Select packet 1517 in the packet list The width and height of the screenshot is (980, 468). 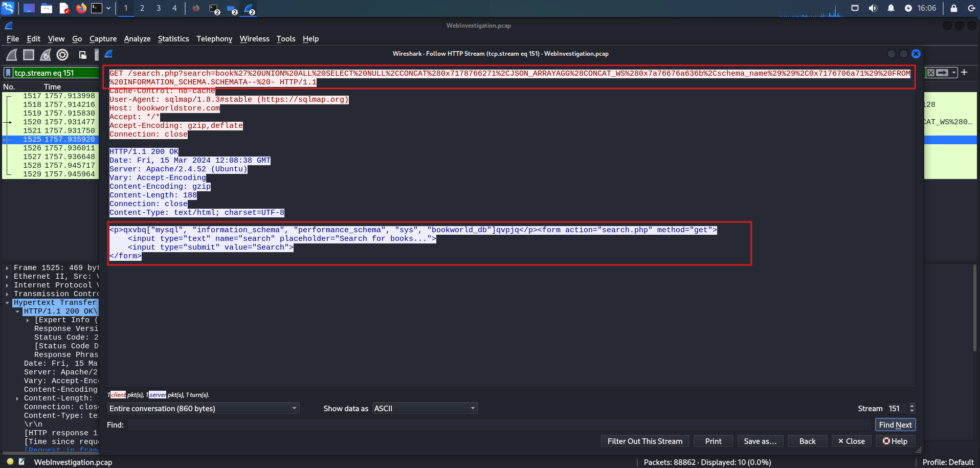tap(51, 96)
